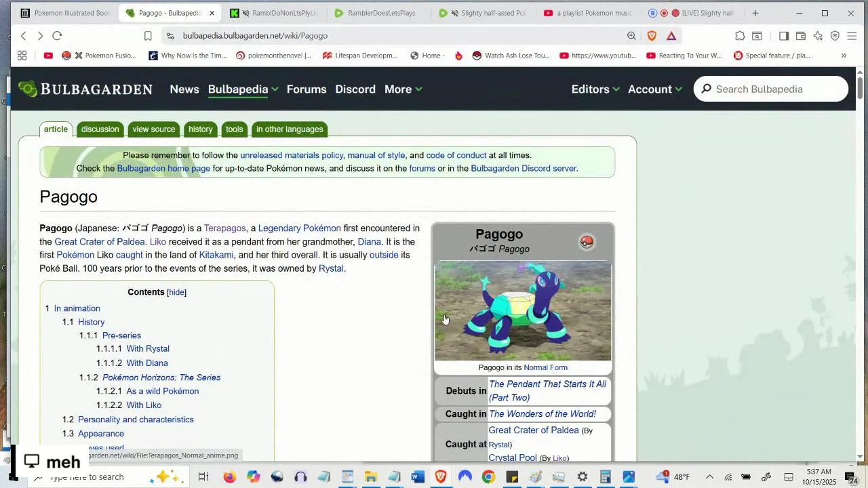Toggle the browser sidebar panel icon
The width and height of the screenshot is (868, 488).
pyautogui.click(x=783, y=36)
